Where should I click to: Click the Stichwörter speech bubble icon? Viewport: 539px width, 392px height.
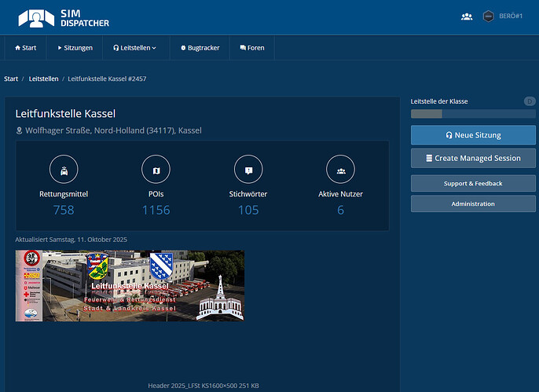[248, 169]
